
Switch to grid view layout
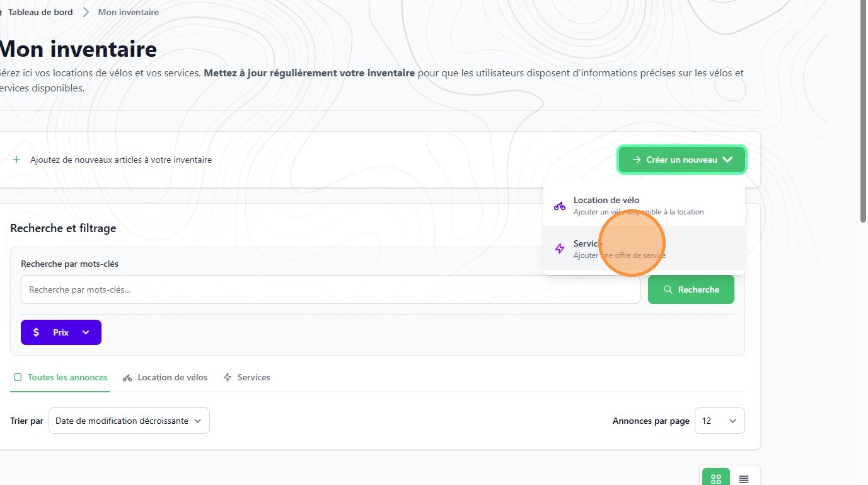click(x=715, y=479)
